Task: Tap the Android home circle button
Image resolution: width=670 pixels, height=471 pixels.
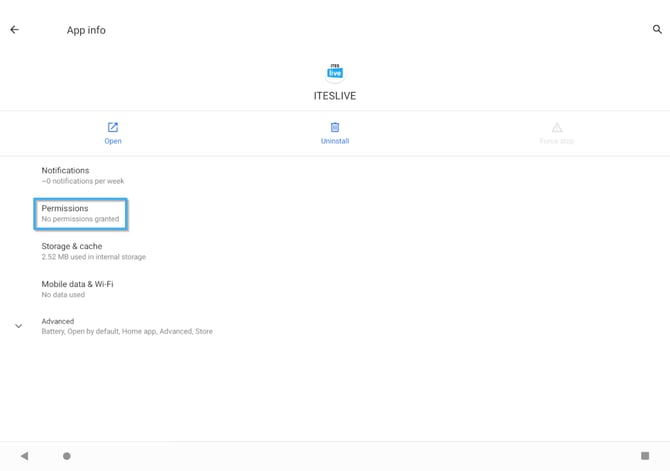Action: pyautogui.click(x=67, y=456)
